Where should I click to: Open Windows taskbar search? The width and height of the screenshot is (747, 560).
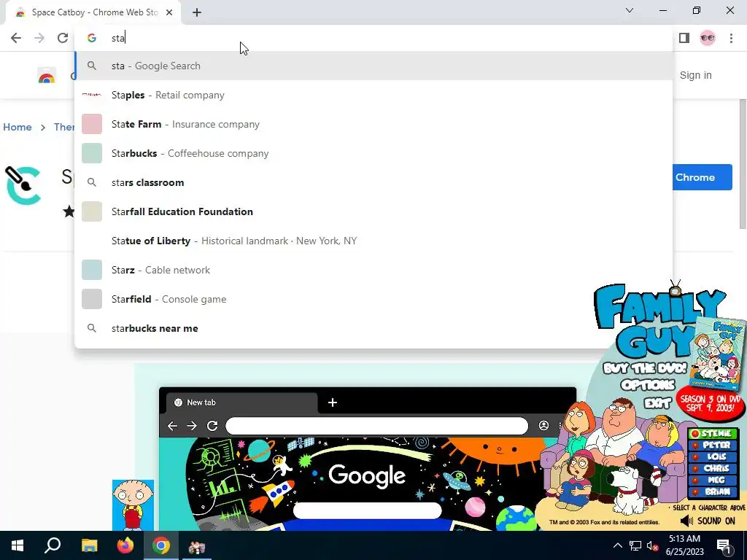click(53, 545)
